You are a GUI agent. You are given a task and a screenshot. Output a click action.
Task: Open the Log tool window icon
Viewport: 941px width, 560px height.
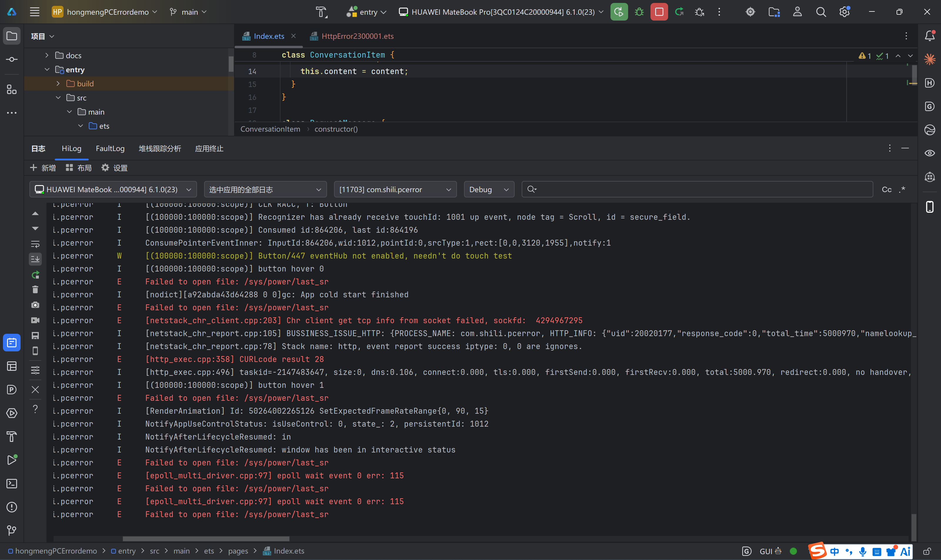pos(12,343)
